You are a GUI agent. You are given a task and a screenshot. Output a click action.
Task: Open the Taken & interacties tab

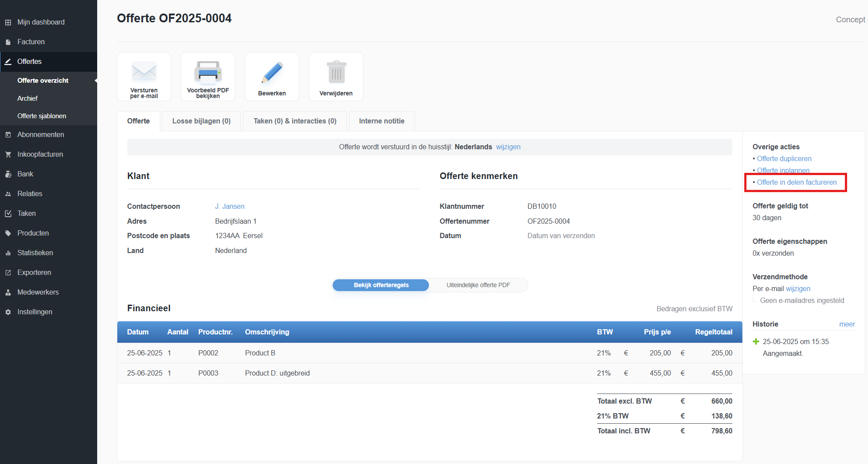295,121
